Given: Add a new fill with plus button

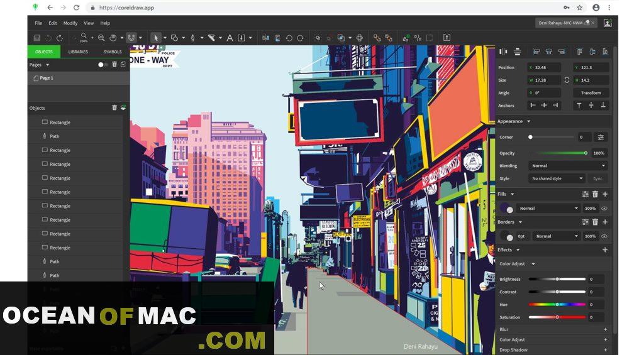Looking at the screenshot, I should (605, 194).
